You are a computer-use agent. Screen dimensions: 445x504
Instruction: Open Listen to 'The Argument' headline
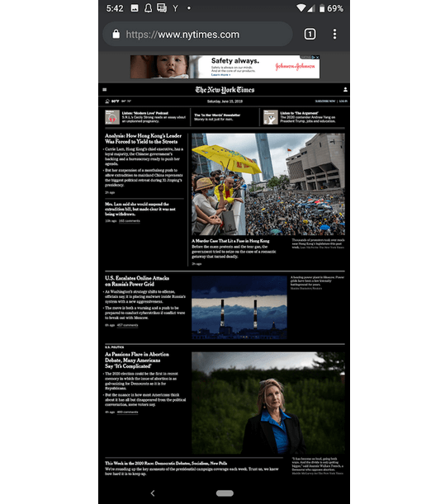pos(299,113)
